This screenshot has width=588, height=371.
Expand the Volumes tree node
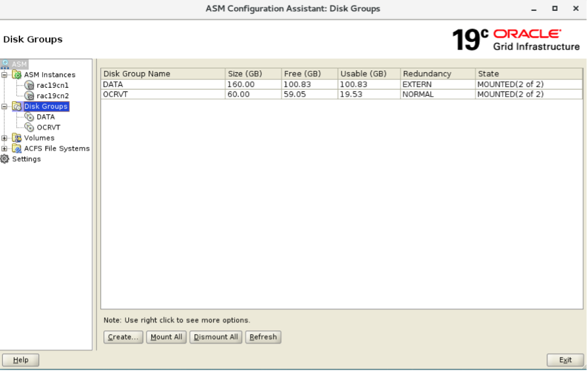point(4,138)
